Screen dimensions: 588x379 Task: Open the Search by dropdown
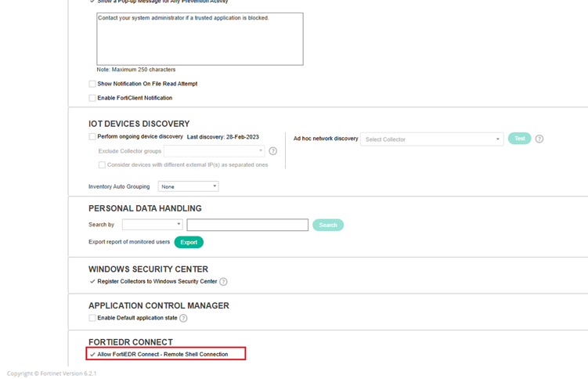pos(152,225)
